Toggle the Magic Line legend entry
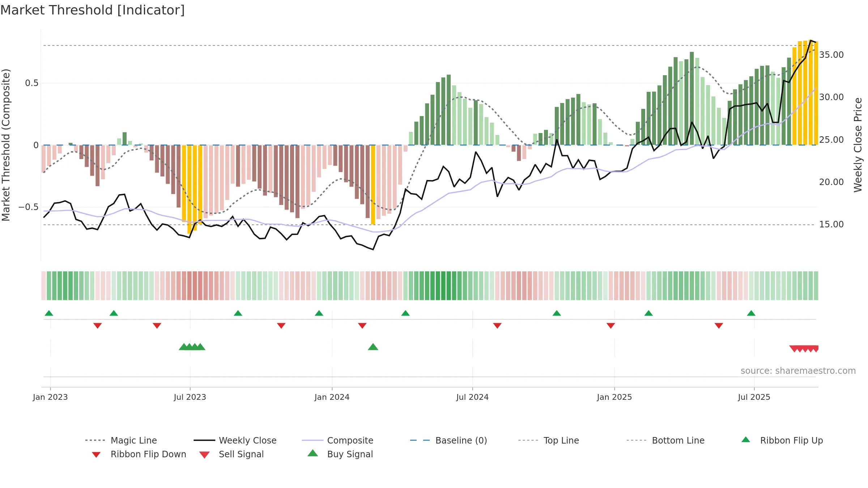This screenshot has width=868, height=488. (121, 440)
